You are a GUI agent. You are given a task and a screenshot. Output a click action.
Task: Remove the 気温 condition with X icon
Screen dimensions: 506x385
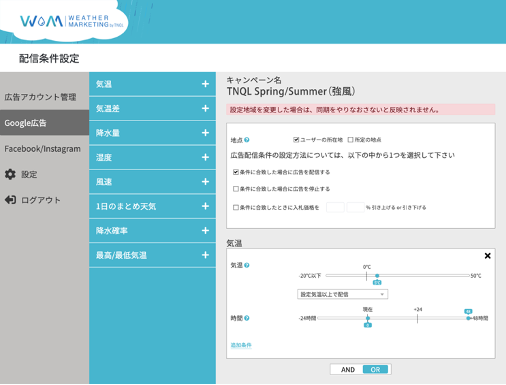[x=487, y=256]
